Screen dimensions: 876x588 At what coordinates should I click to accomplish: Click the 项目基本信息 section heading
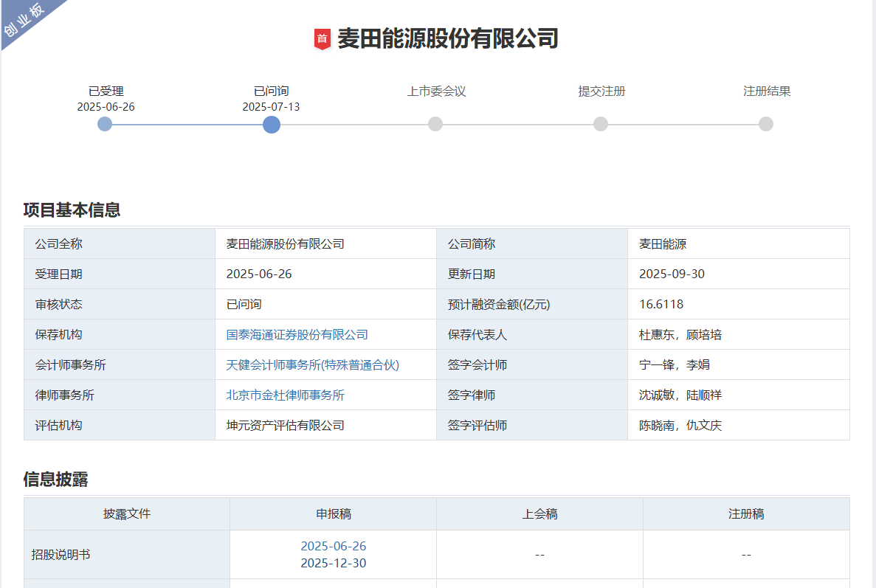click(72, 210)
